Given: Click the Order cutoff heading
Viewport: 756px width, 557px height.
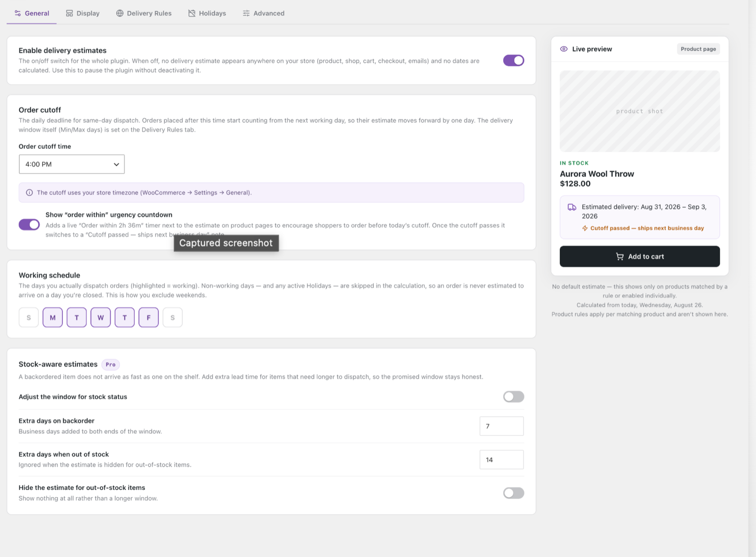Looking at the screenshot, I should pos(40,110).
